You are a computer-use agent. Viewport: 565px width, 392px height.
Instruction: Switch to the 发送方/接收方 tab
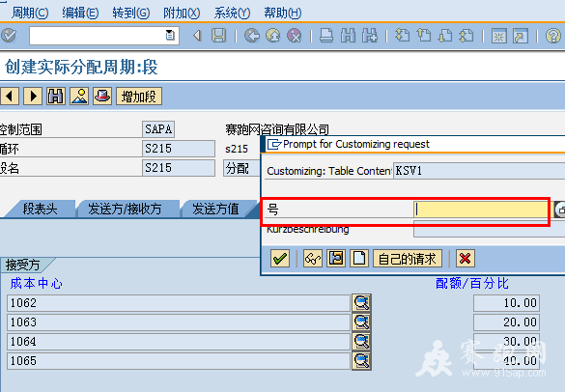click(125, 209)
